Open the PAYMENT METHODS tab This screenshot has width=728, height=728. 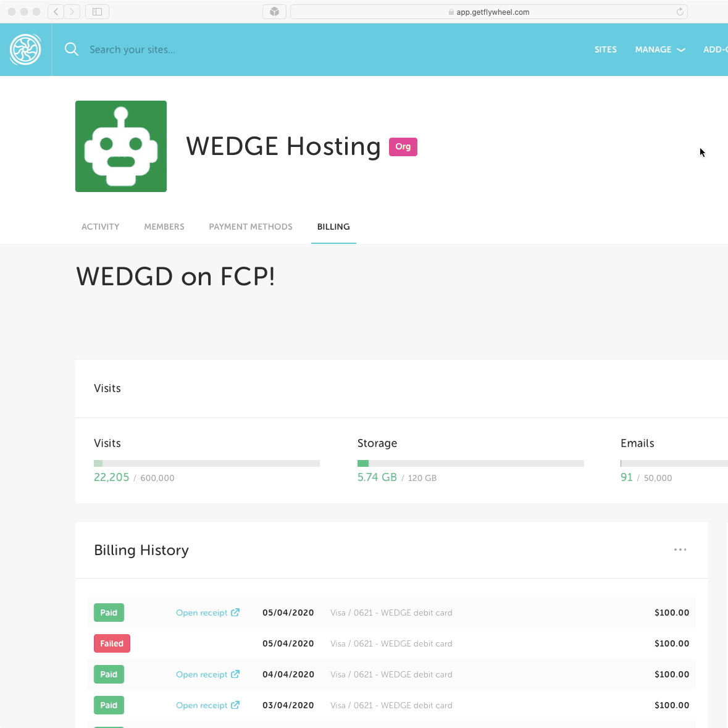[x=251, y=227]
